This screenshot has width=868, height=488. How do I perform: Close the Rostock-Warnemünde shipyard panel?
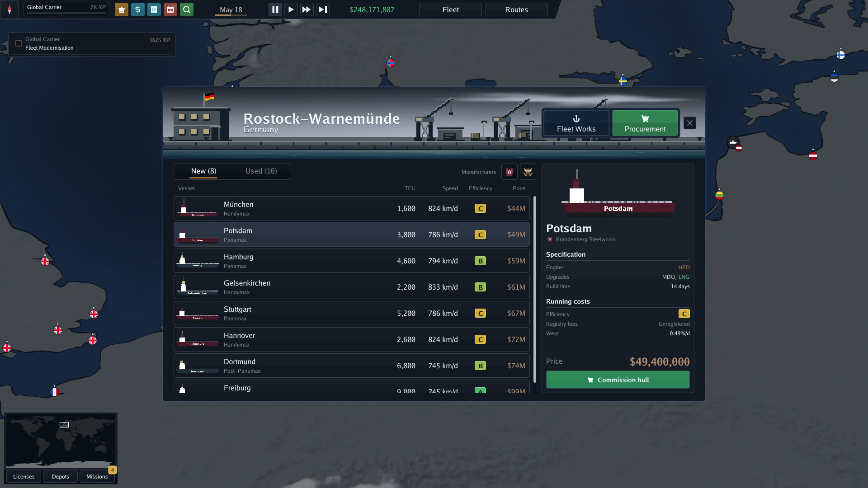690,123
